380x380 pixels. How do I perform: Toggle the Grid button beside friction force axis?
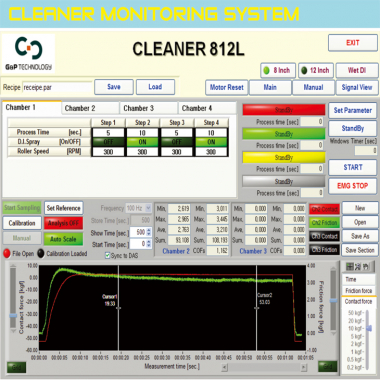tap(327, 366)
